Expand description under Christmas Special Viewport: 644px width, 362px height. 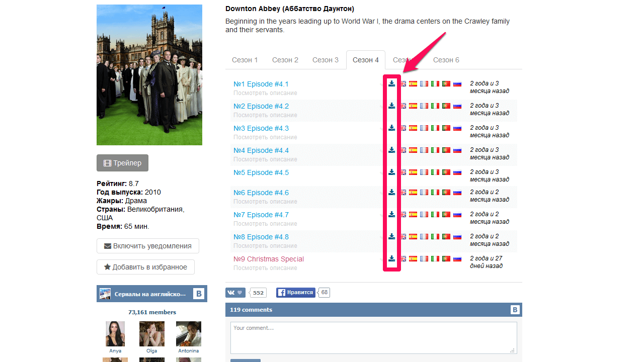coord(265,268)
